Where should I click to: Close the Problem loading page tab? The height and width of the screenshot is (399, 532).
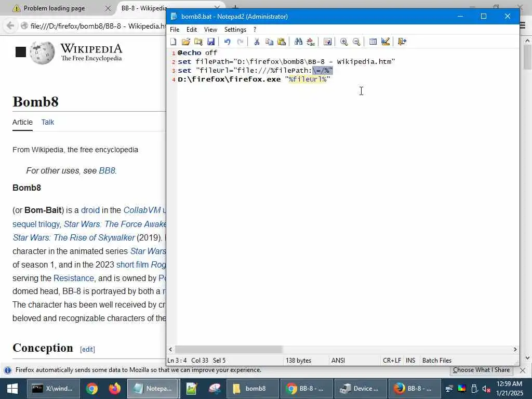pos(108,8)
